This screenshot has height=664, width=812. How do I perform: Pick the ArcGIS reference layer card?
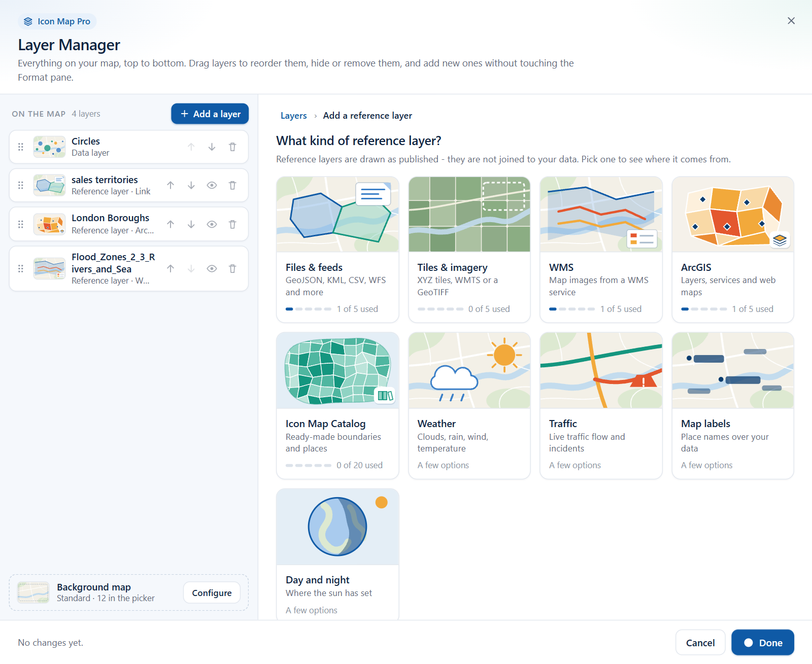pyautogui.click(x=733, y=250)
